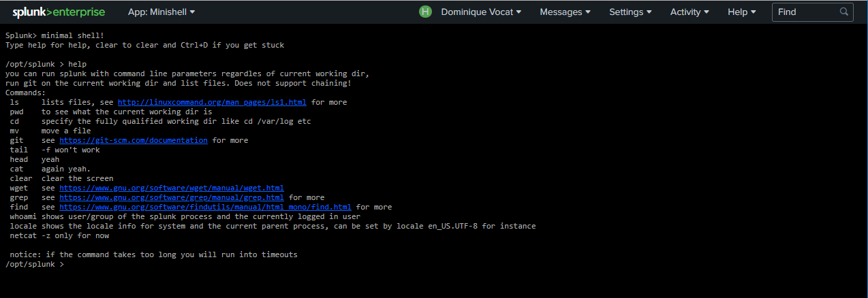Screen dimensions: 868x298
Task: Open the Activity menu
Action: (689, 12)
